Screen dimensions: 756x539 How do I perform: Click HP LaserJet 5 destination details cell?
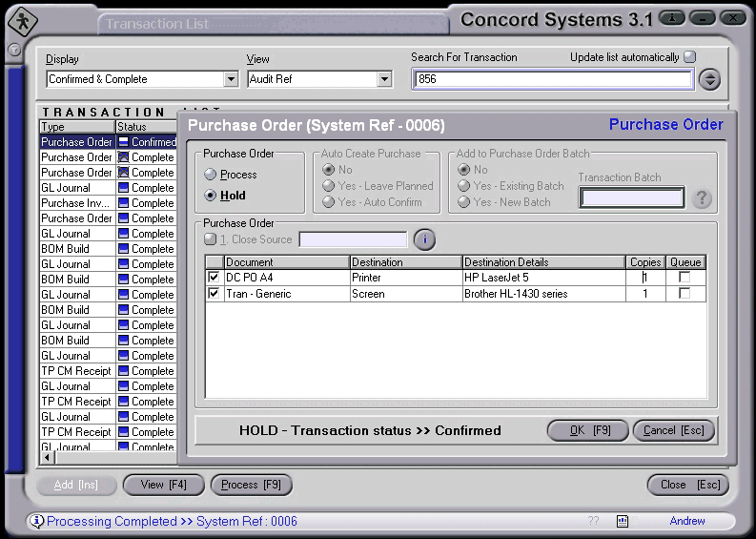point(543,278)
